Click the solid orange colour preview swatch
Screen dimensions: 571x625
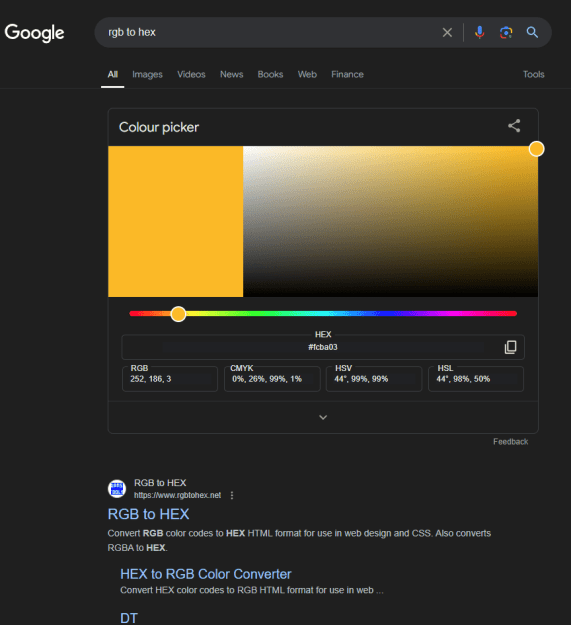click(x=176, y=221)
